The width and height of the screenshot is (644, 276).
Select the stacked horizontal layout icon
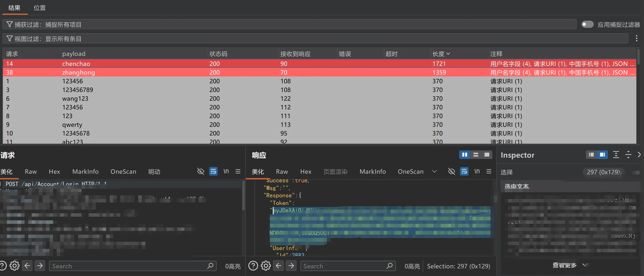pos(476,155)
